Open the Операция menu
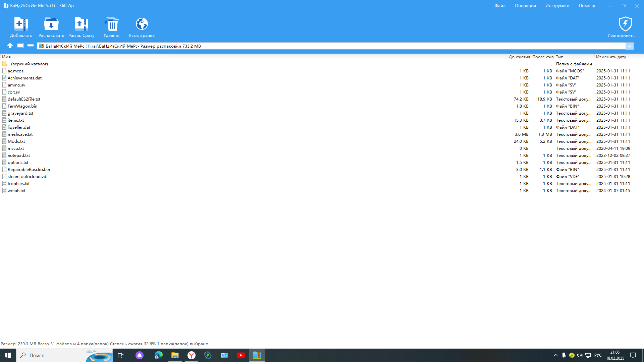Image resolution: width=644 pixels, height=362 pixels. pyautogui.click(x=525, y=6)
